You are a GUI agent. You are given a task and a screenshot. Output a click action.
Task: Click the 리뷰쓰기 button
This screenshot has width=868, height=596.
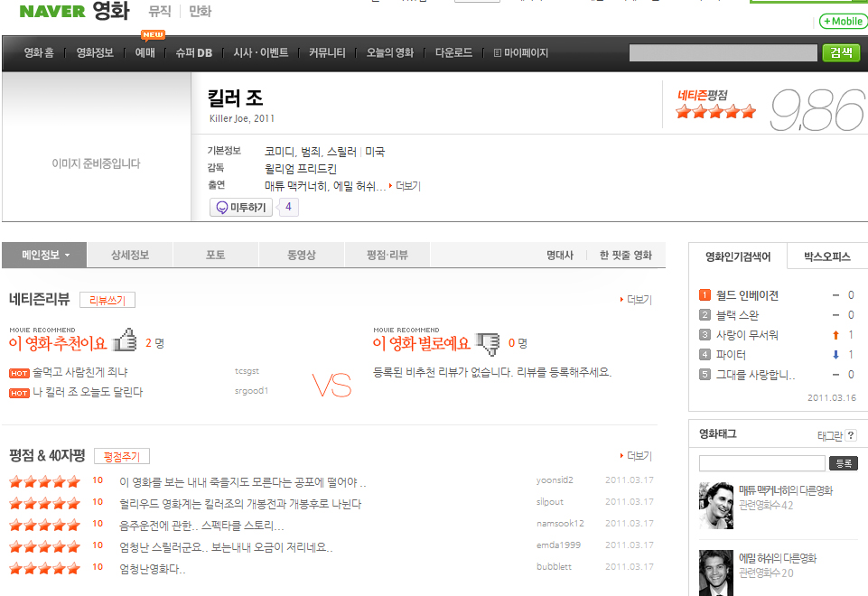[x=107, y=300]
